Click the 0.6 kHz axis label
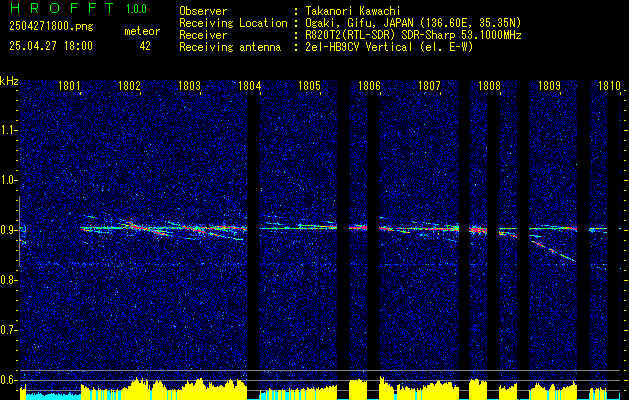The width and height of the screenshot is (629, 400). (9, 380)
